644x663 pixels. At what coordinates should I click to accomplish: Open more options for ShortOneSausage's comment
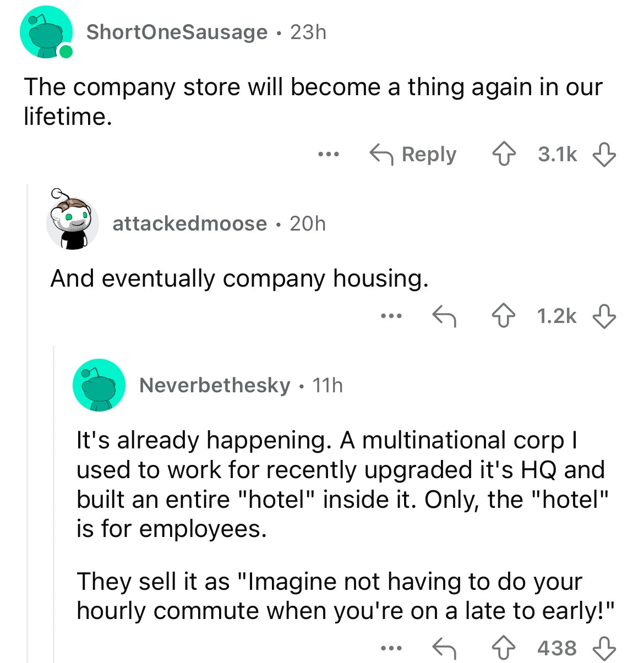[x=328, y=155]
